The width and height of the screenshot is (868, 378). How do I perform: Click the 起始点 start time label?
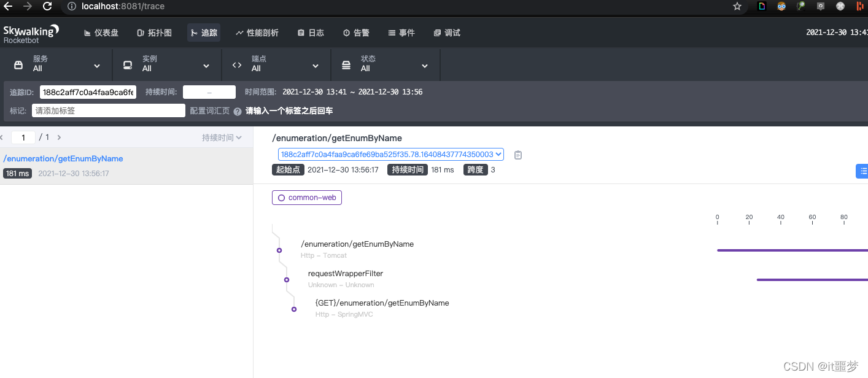288,170
